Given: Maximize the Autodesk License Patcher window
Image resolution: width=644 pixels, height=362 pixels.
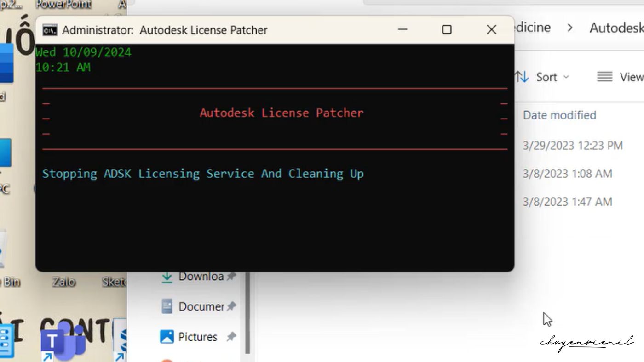Looking at the screenshot, I should point(446,30).
